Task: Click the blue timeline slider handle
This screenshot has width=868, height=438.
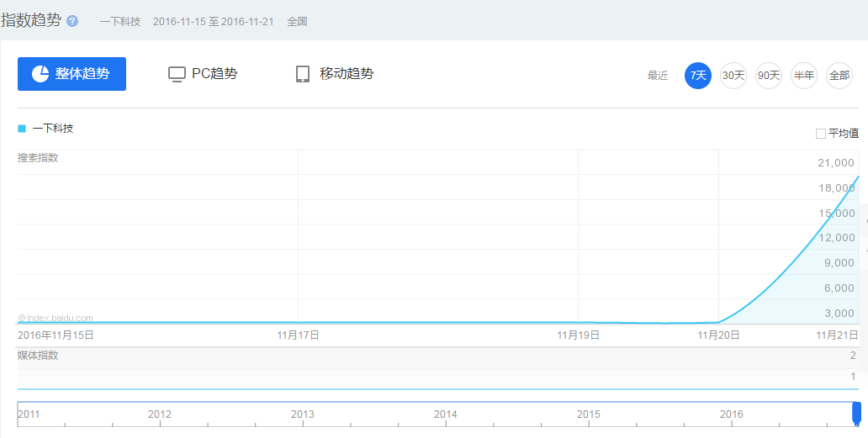Action: click(x=856, y=414)
